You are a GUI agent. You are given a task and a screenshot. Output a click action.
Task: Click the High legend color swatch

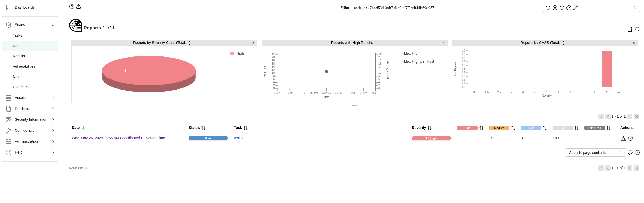[232, 54]
